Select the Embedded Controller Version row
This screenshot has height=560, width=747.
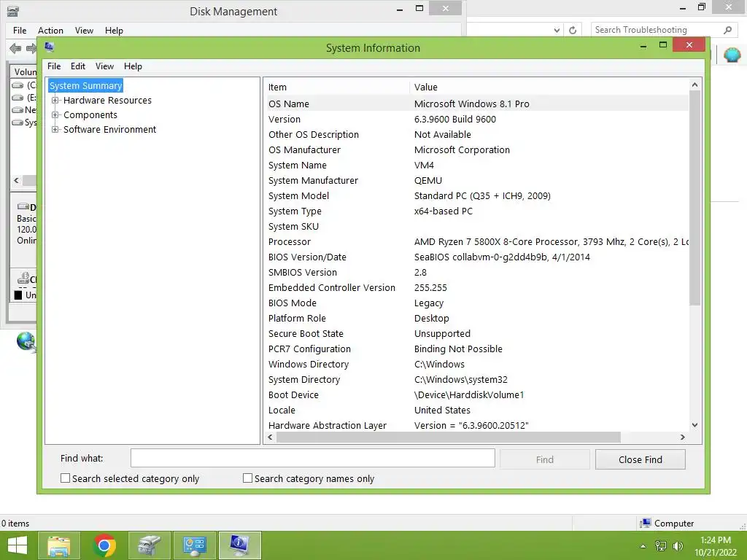(x=476, y=287)
